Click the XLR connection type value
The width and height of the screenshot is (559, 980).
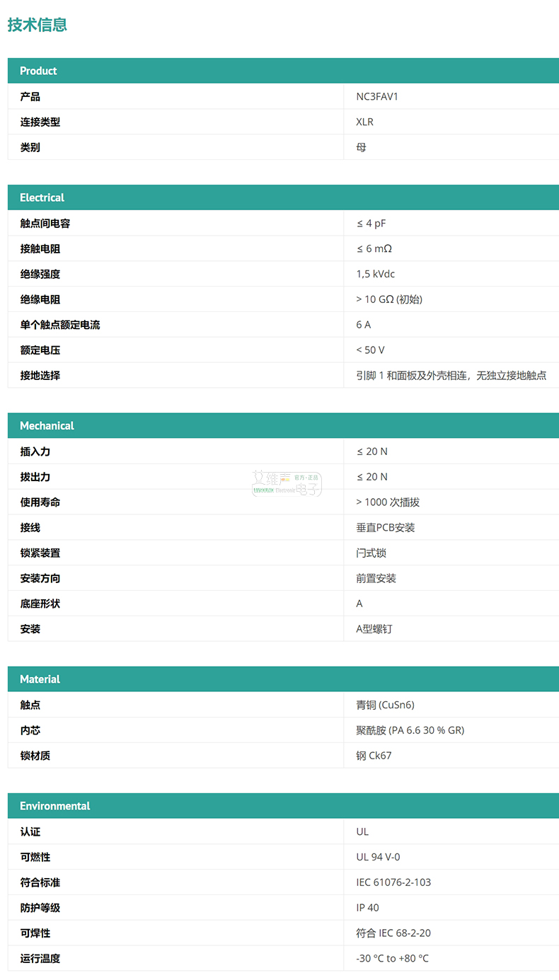pyautogui.click(x=364, y=122)
